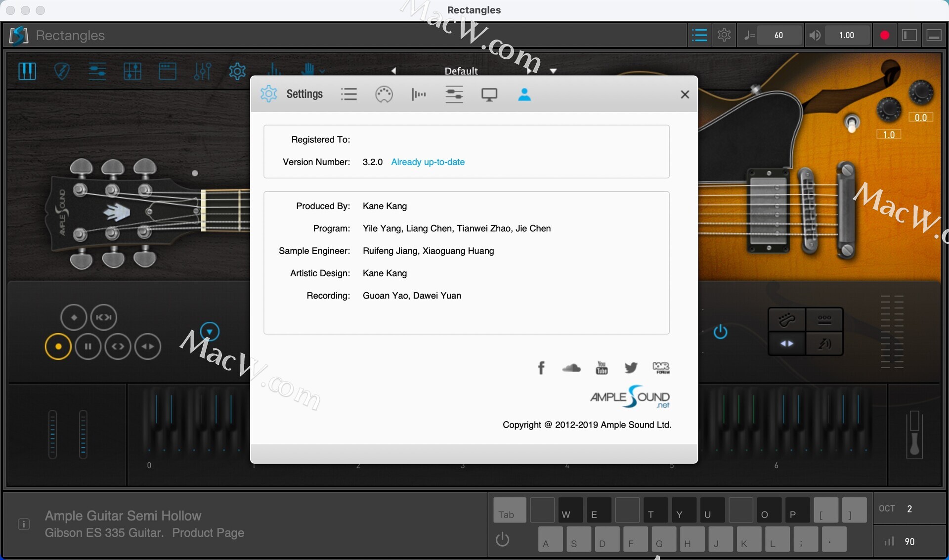
Task: Open the Twitter social link
Action: pos(631,368)
